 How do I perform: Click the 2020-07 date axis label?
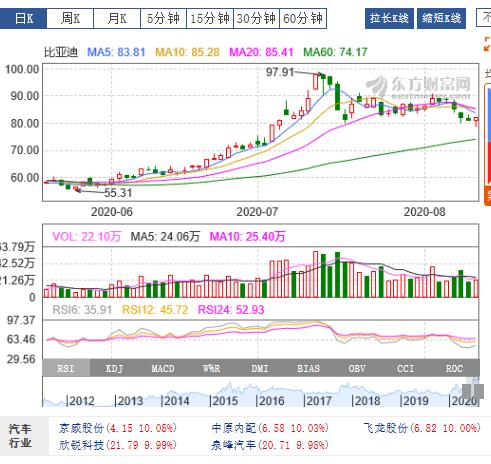(x=257, y=212)
